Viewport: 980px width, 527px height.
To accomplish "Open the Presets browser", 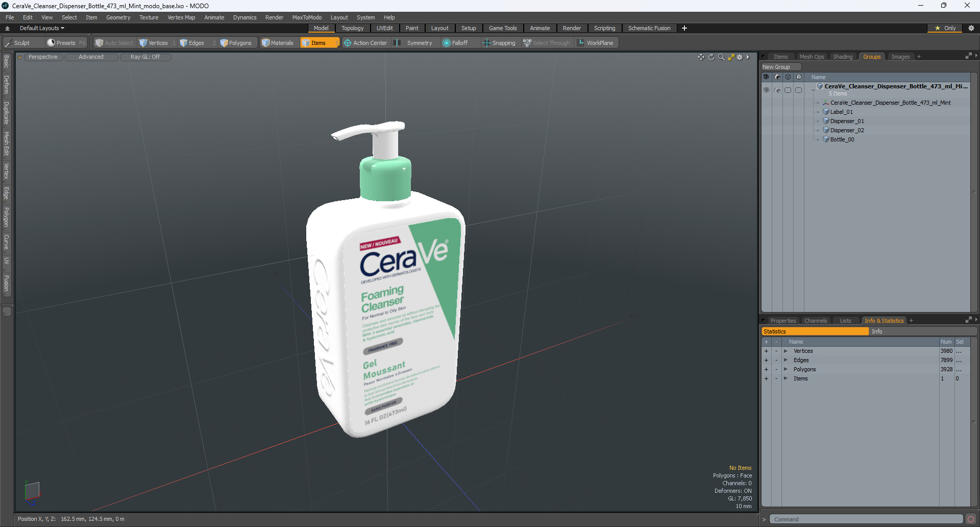I will (65, 43).
